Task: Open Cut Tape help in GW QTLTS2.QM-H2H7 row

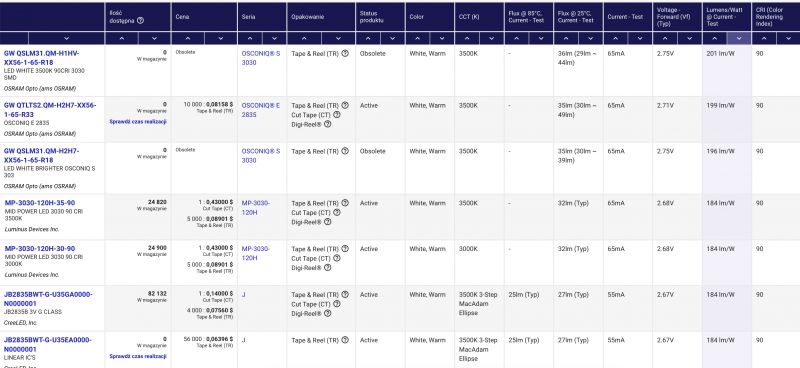Action: (x=336, y=115)
